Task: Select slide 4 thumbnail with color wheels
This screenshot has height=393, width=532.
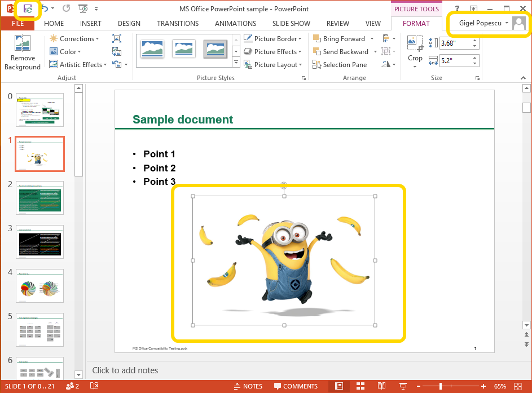Action: coord(39,286)
